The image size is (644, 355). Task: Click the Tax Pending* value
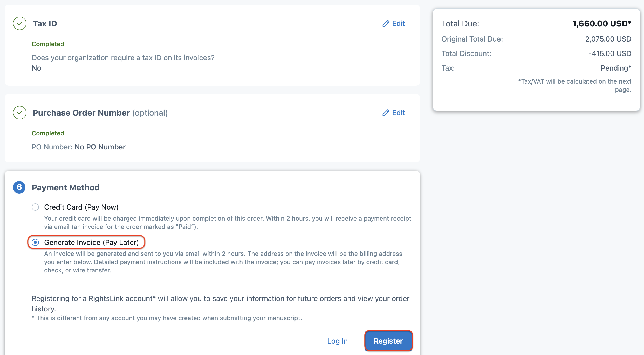tap(616, 68)
